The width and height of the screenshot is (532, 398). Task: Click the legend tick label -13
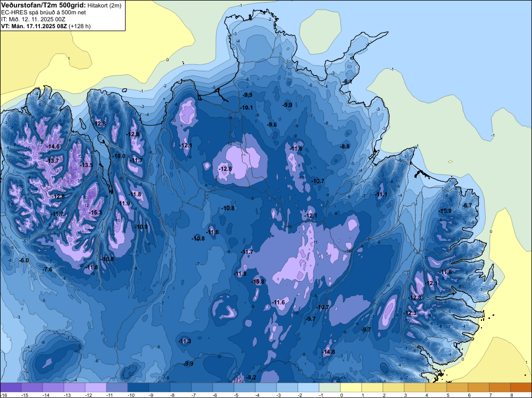(x=67, y=395)
